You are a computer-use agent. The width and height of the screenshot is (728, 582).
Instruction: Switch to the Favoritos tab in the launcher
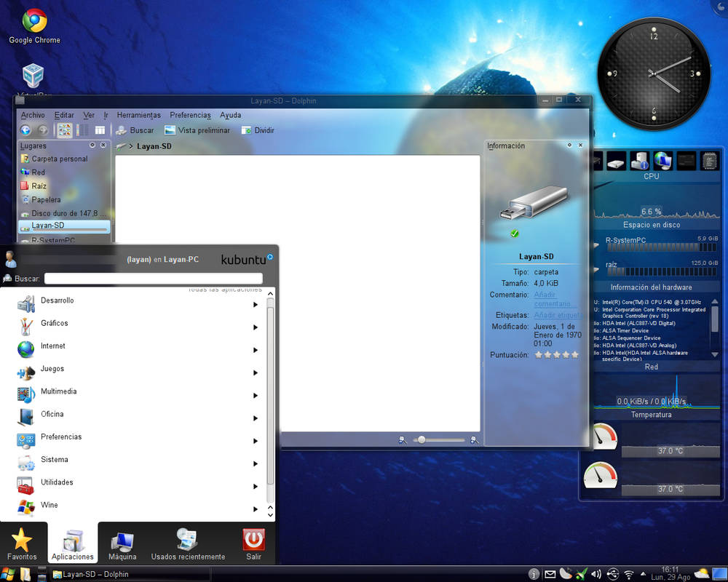click(x=23, y=543)
